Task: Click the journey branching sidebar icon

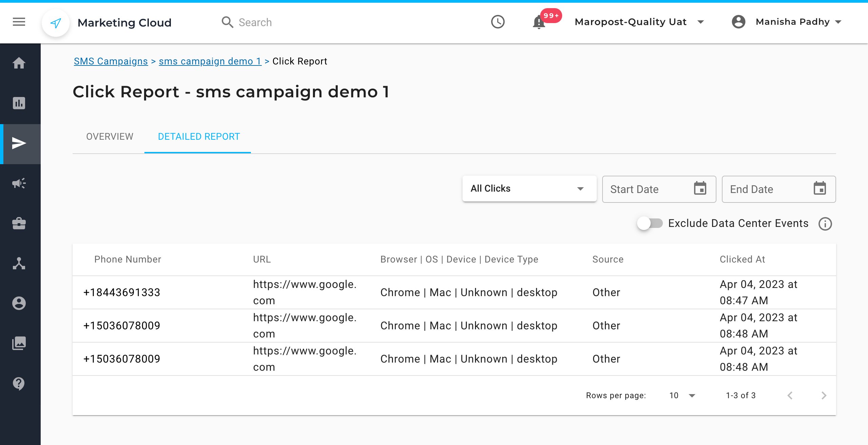Action: (19, 263)
